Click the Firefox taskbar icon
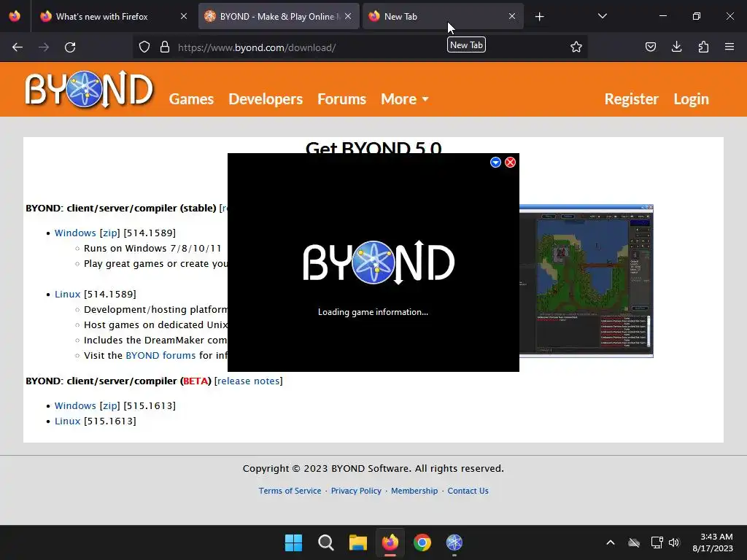This screenshot has height=560, width=747. click(x=390, y=542)
